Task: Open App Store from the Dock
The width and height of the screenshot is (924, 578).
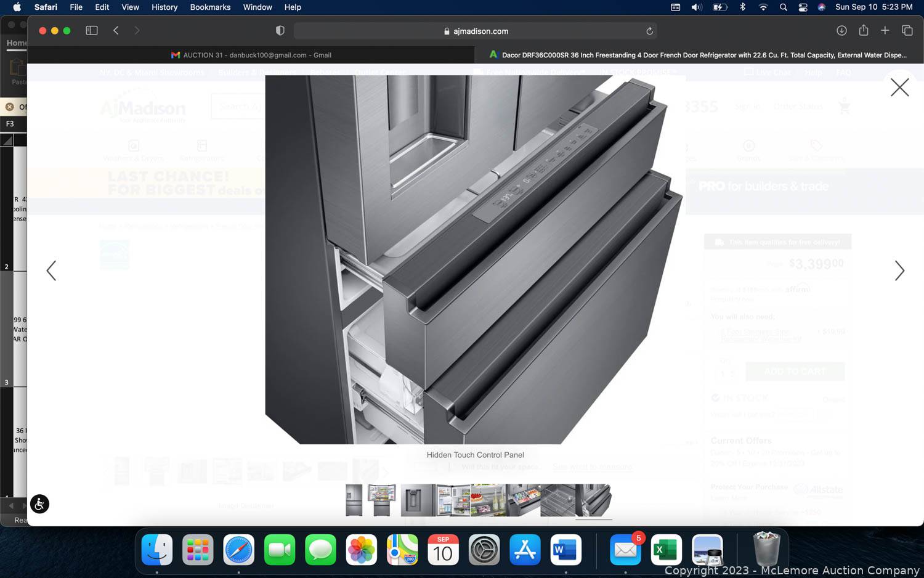Action: (525, 550)
